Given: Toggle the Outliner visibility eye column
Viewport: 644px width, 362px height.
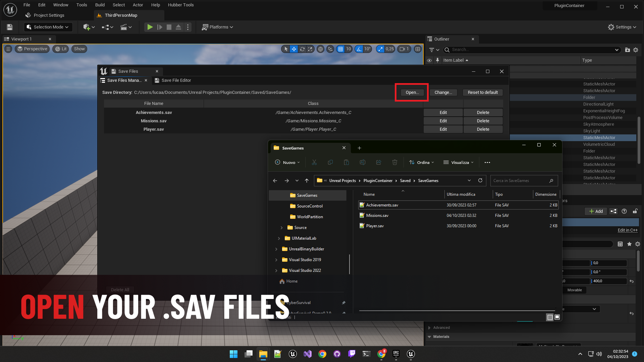Looking at the screenshot, I should coord(429,60).
